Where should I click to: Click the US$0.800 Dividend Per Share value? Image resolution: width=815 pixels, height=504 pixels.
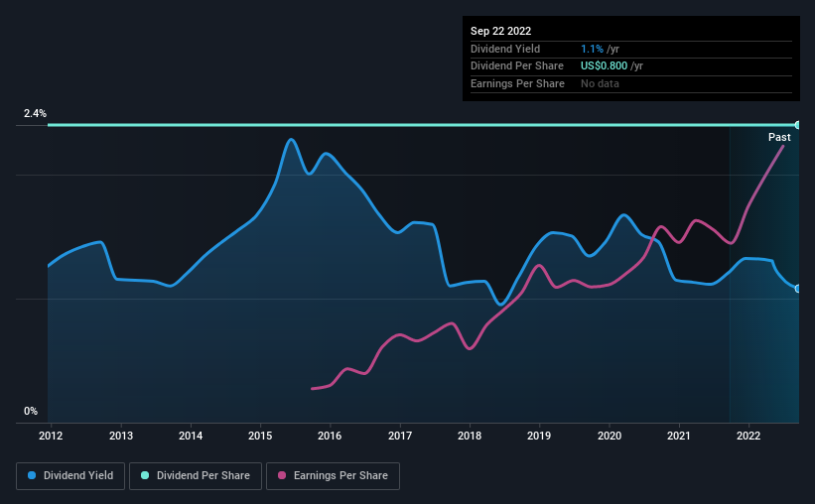[x=606, y=65]
